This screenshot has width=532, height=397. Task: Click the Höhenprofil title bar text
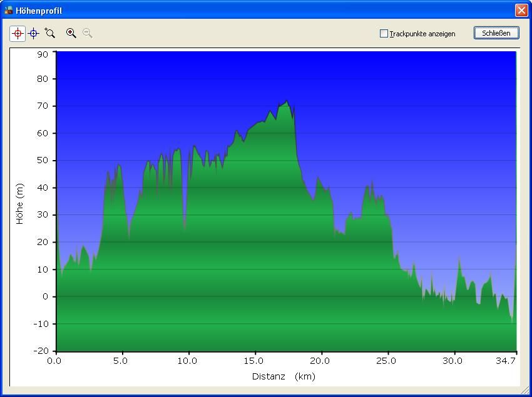click(39, 11)
